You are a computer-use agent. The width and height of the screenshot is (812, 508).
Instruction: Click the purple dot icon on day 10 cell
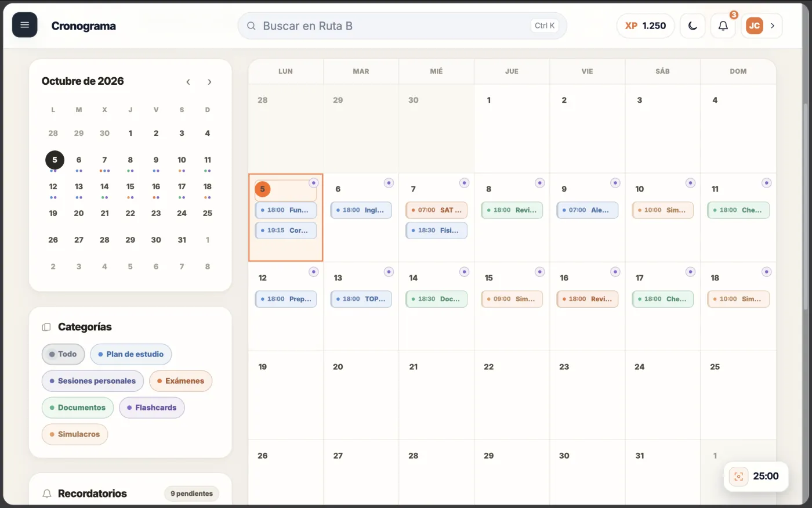690,183
